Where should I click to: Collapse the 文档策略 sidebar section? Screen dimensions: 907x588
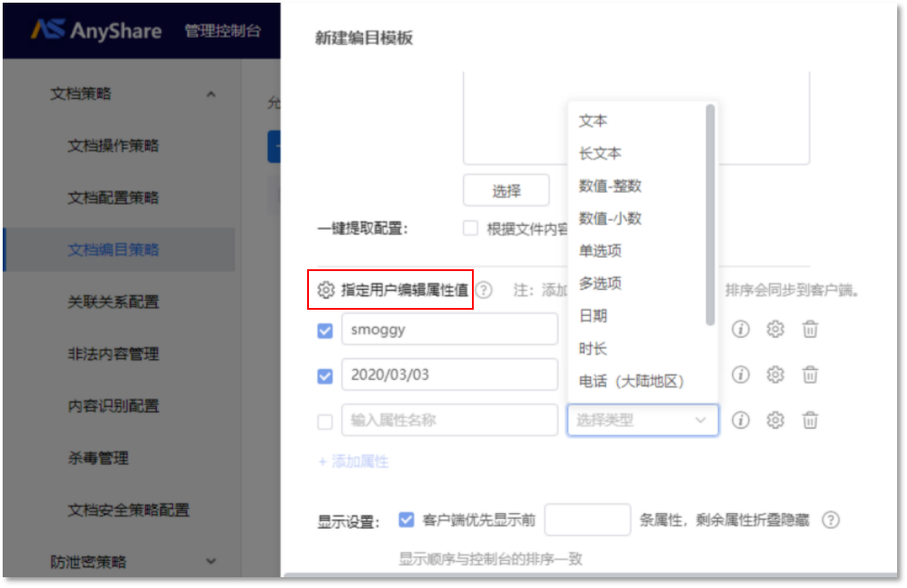(x=211, y=94)
